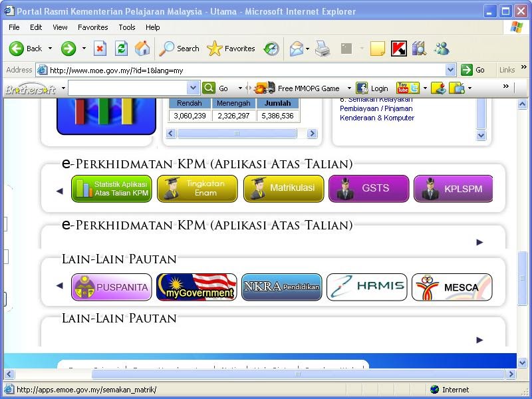Screen dimensions: 532x399
Task: Open the HRMIS banner
Action: coord(367,287)
